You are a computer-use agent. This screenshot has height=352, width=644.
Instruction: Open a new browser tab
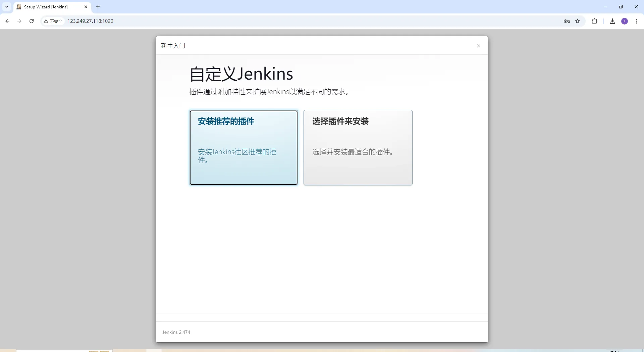tap(98, 7)
